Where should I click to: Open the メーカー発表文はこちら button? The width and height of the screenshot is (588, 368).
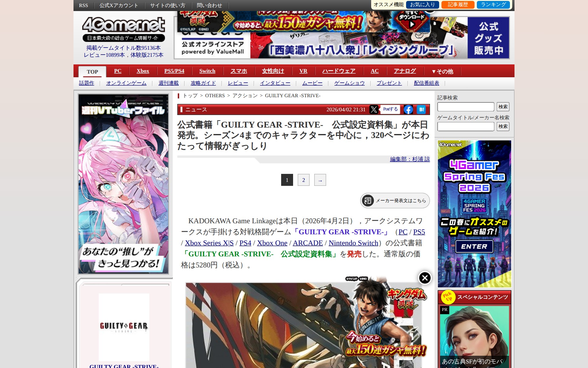(395, 201)
